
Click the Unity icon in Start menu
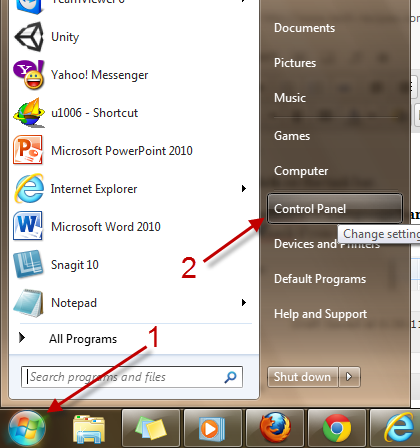(29, 37)
